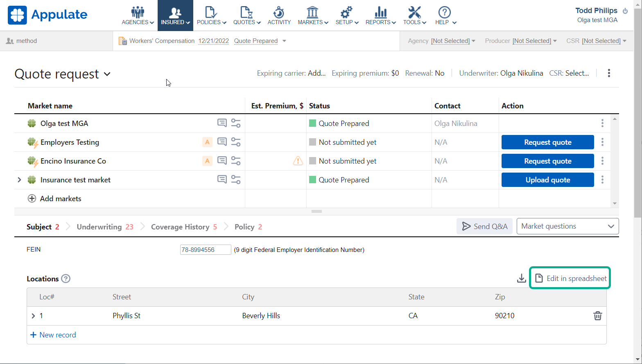Open messages for Encino Insurance Co
The height and width of the screenshot is (364, 642).
click(222, 161)
